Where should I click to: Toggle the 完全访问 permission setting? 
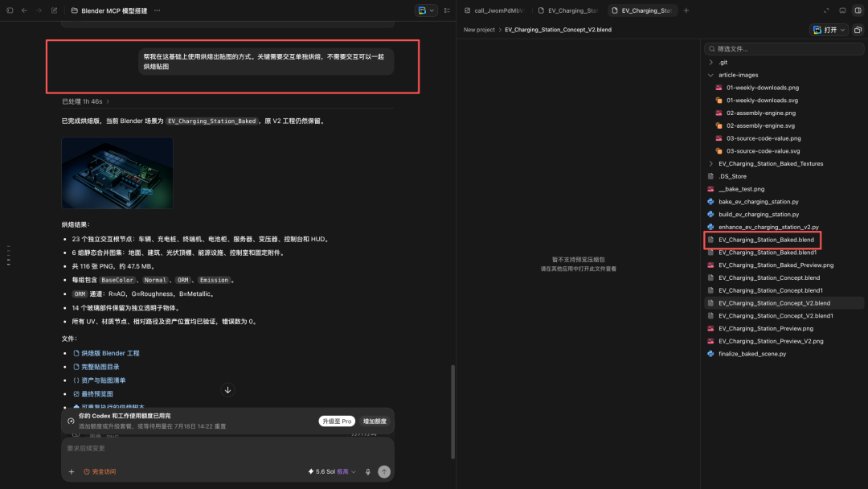[100, 472]
